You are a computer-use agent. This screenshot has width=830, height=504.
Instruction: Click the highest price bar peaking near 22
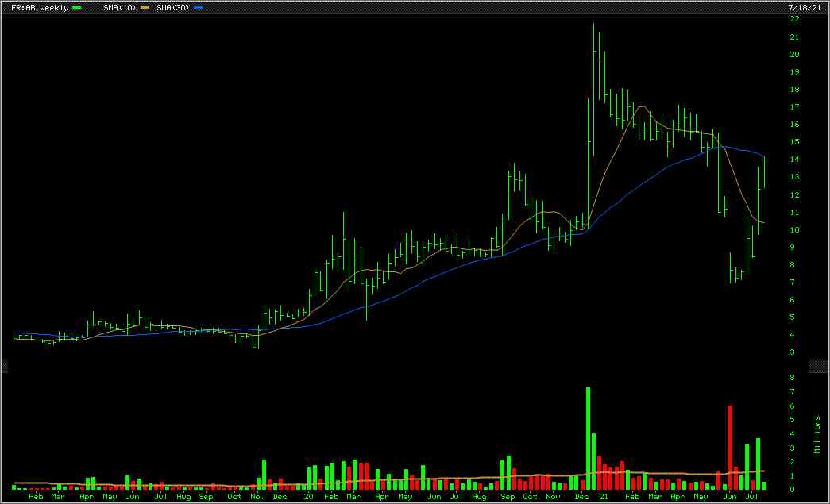tap(593, 90)
